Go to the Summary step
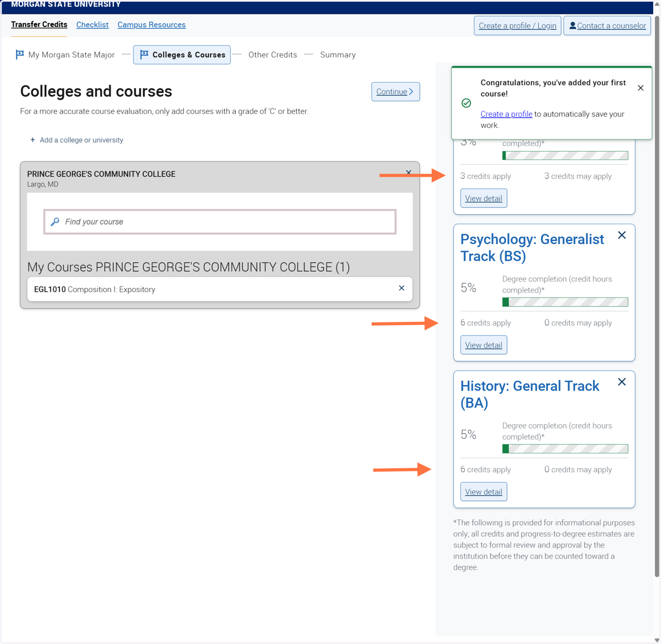Viewport: 661px width, 644px height. (338, 55)
